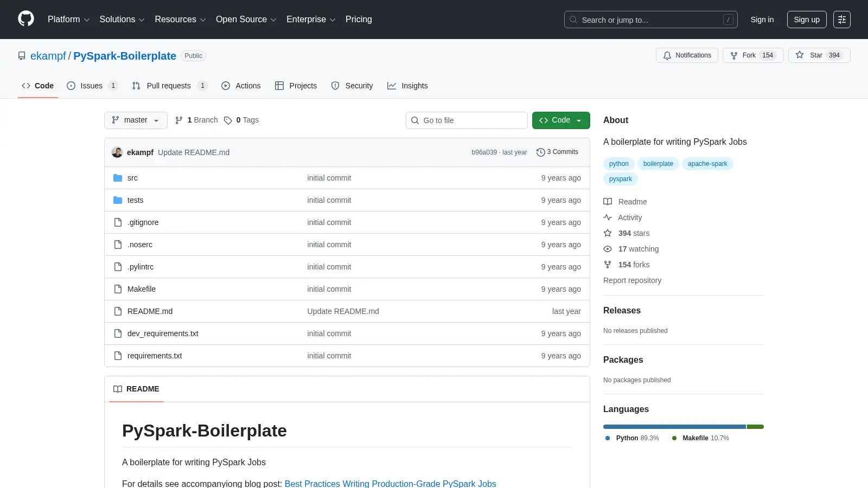Click the Makefile file icon
The image size is (868, 488).
point(118,289)
